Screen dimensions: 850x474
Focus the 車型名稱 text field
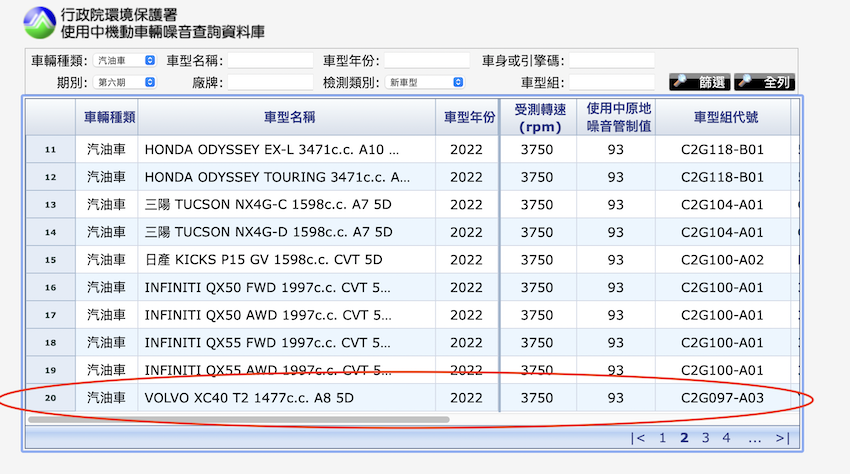270,60
